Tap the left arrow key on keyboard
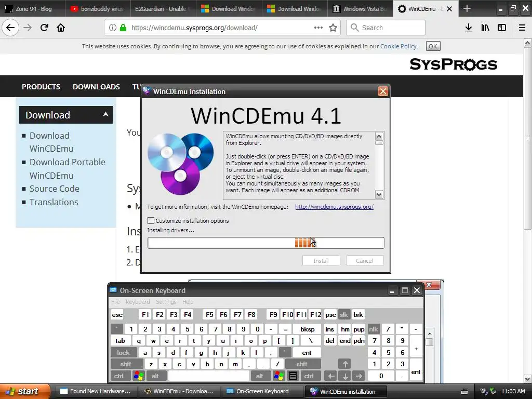This screenshot has height=399, width=532. pos(331,376)
